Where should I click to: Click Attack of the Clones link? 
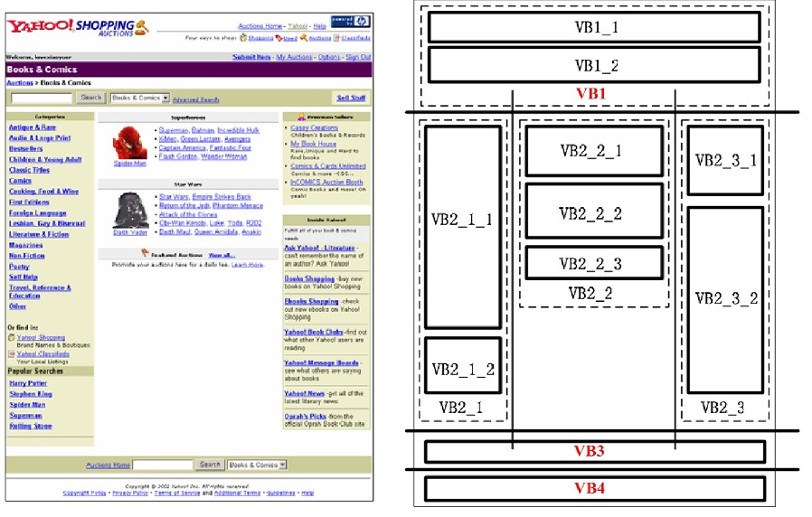pyautogui.click(x=188, y=214)
